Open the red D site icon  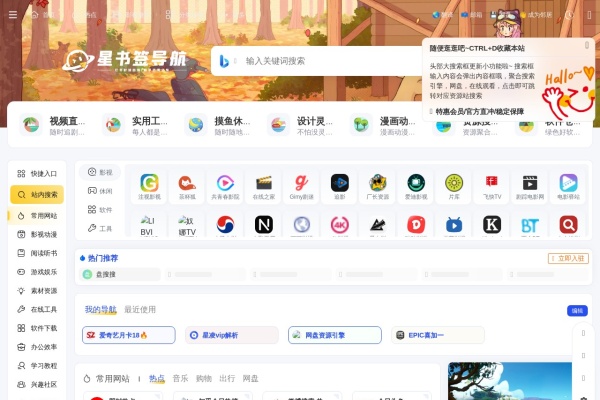(416, 225)
